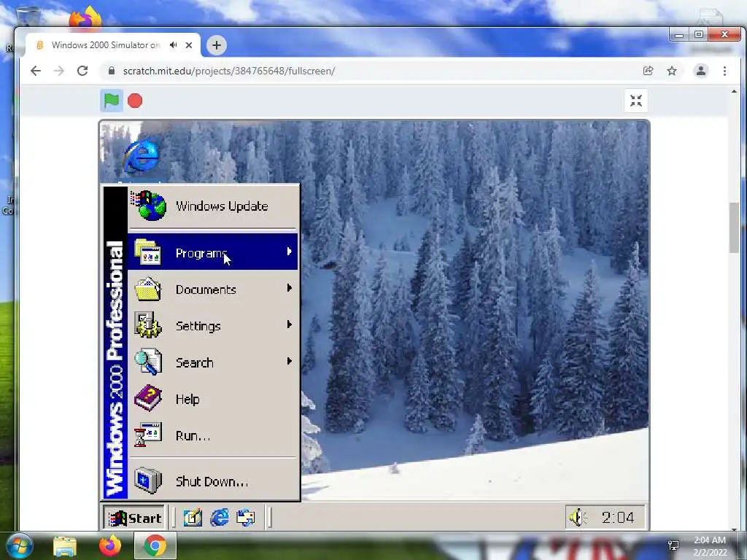The height and width of the screenshot is (560, 747).
Task: Expand the Documents submenu arrow
Action: pos(289,288)
